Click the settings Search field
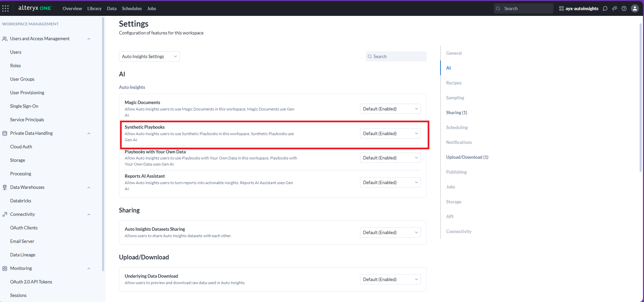The image size is (644, 302). tap(396, 56)
